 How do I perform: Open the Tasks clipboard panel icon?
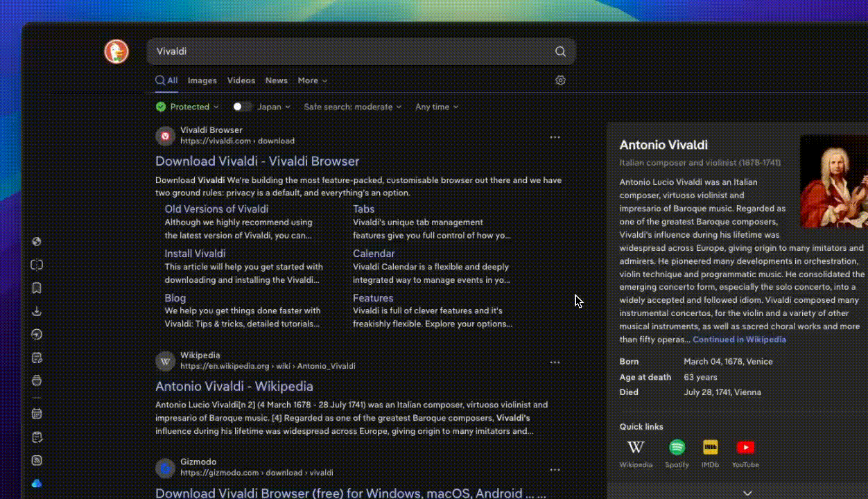click(37, 437)
